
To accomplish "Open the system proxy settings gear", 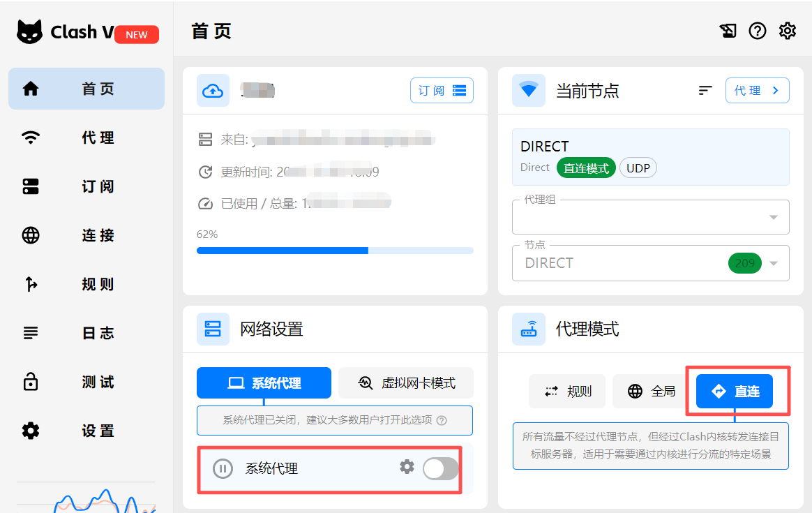I will point(407,468).
